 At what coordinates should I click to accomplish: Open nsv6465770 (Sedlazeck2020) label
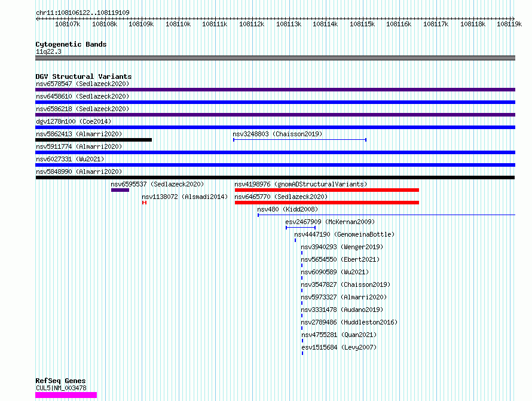coord(281,197)
